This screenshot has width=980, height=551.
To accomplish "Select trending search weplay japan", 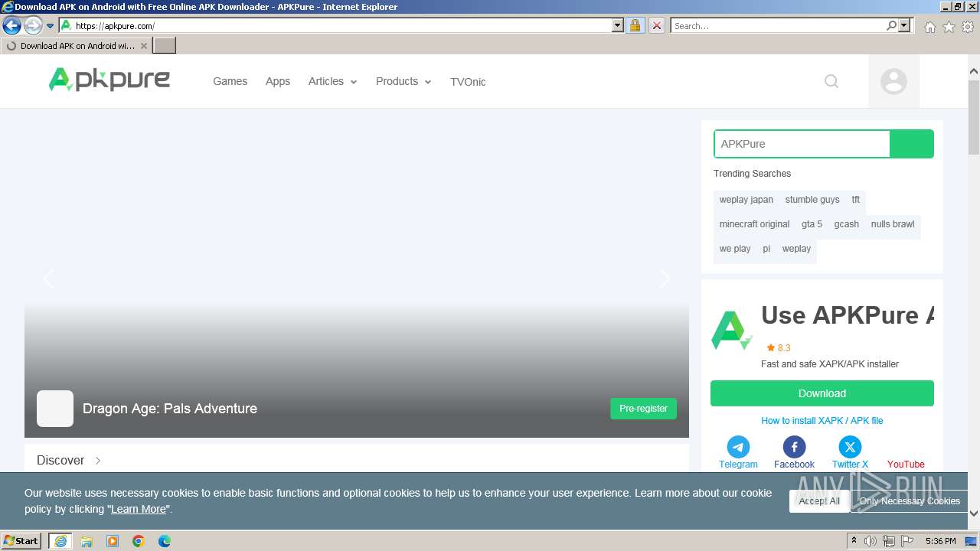I will pyautogui.click(x=746, y=200).
